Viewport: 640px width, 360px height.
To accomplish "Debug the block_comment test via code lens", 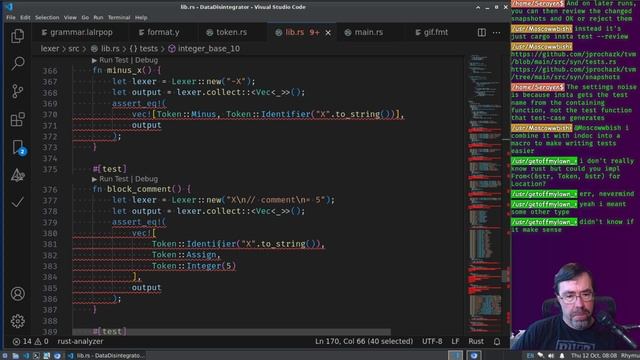I will (147, 179).
